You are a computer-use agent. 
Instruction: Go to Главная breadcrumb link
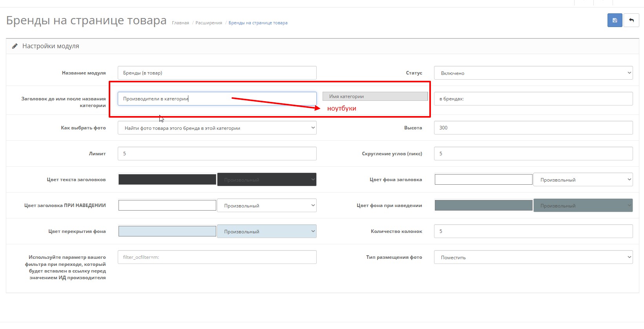(181, 23)
